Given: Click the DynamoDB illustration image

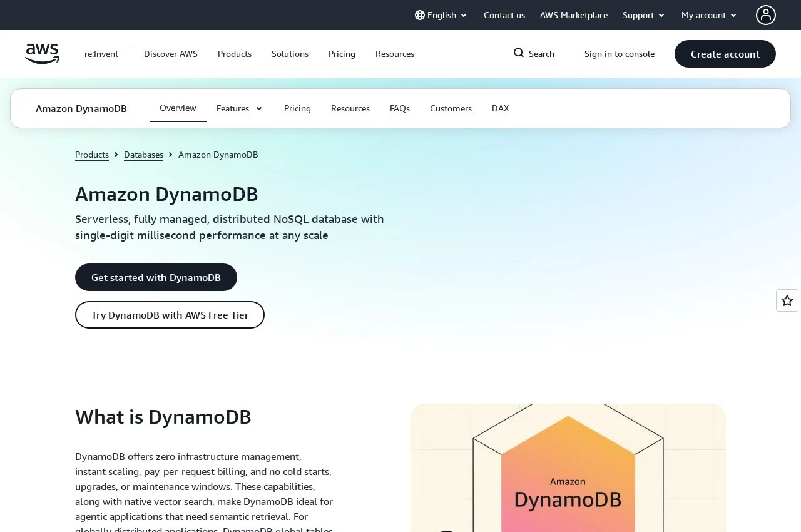Looking at the screenshot, I should tap(568, 468).
